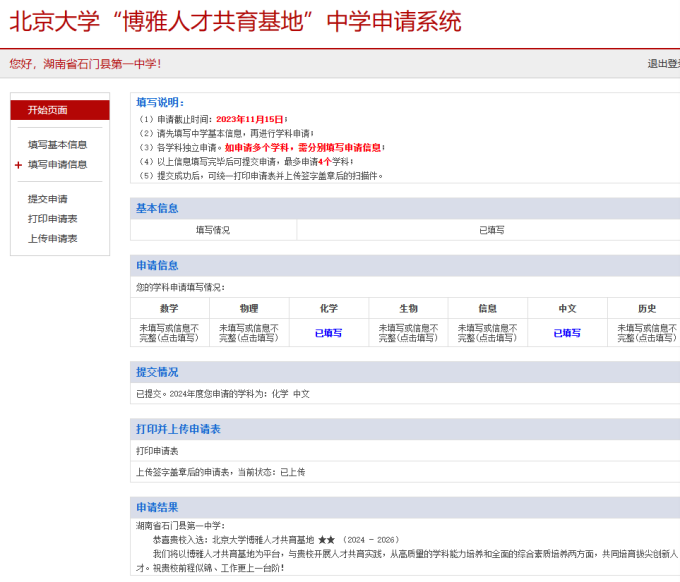Click 已填写 link under 中文
Viewport: 680px width, 582px height.
click(567, 333)
